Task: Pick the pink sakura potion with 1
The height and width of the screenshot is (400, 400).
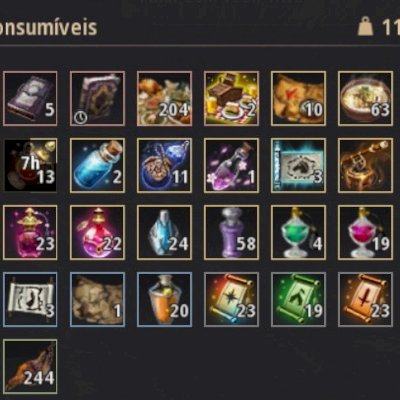Action: pos(231,165)
